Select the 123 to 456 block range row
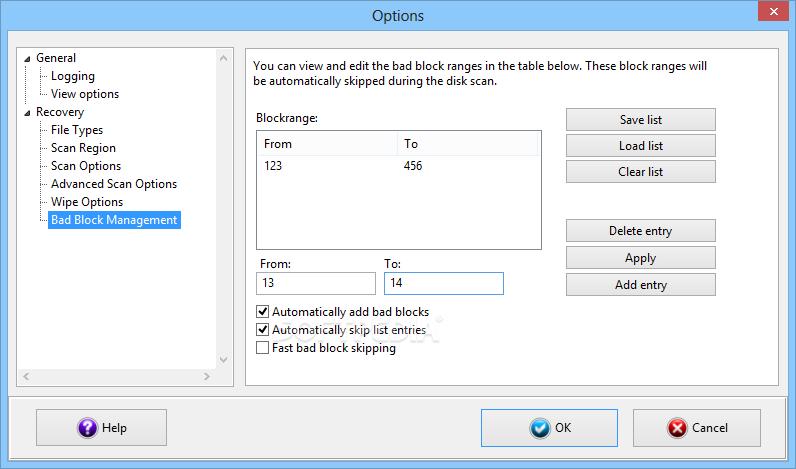Viewport: 796px width, 469px height. (399, 166)
